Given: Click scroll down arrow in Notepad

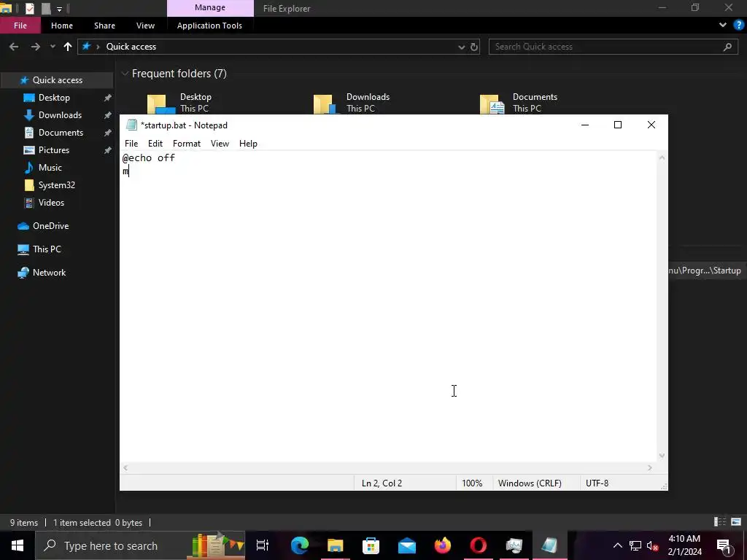Looking at the screenshot, I should [x=662, y=456].
